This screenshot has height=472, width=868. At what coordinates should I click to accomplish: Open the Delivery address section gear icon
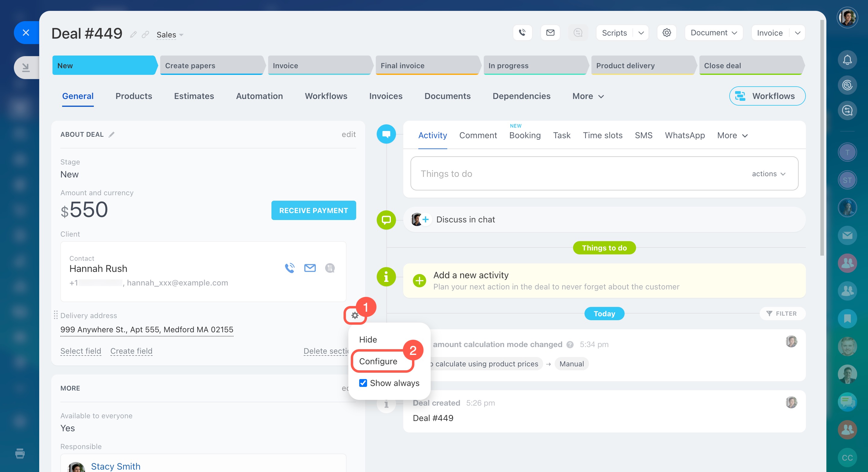tap(354, 316)
